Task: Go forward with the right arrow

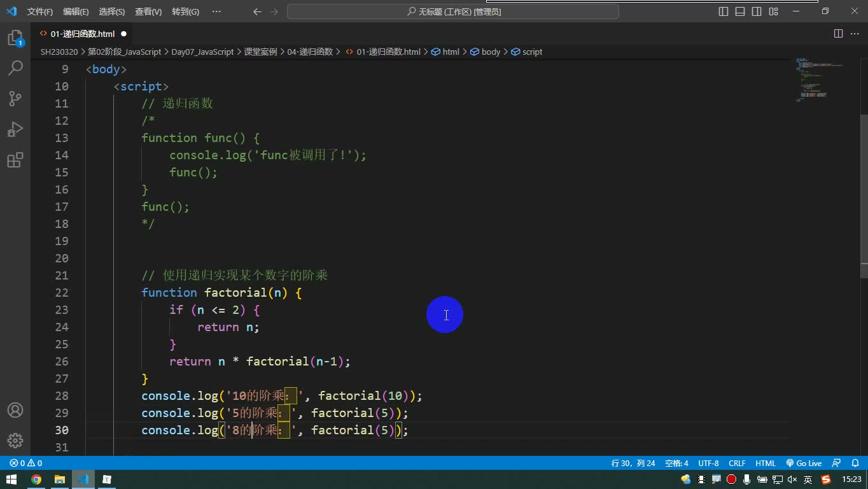Action: tap(274, 11)
